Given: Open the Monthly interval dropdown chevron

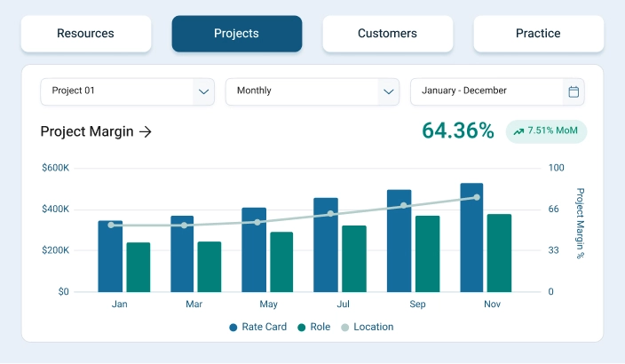Looking at the screenshot, I should [389, 91].
